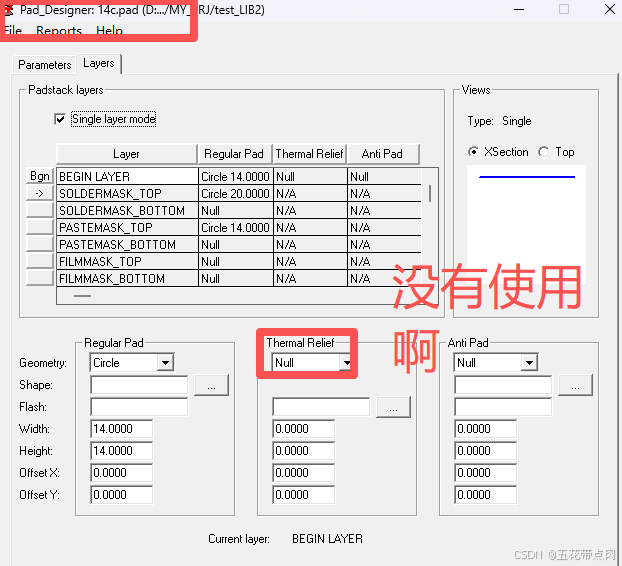Click the Anti Pad height field

[x=486, y=451]
